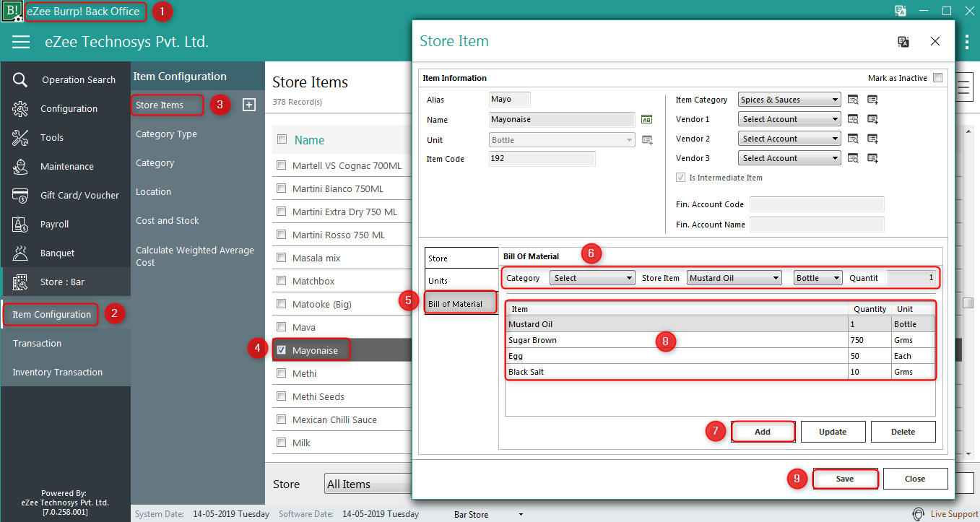Click the plus icon beside Store Items
This screenshot has height=522, width=980.
pyautogui.click(x=248, y=105)
